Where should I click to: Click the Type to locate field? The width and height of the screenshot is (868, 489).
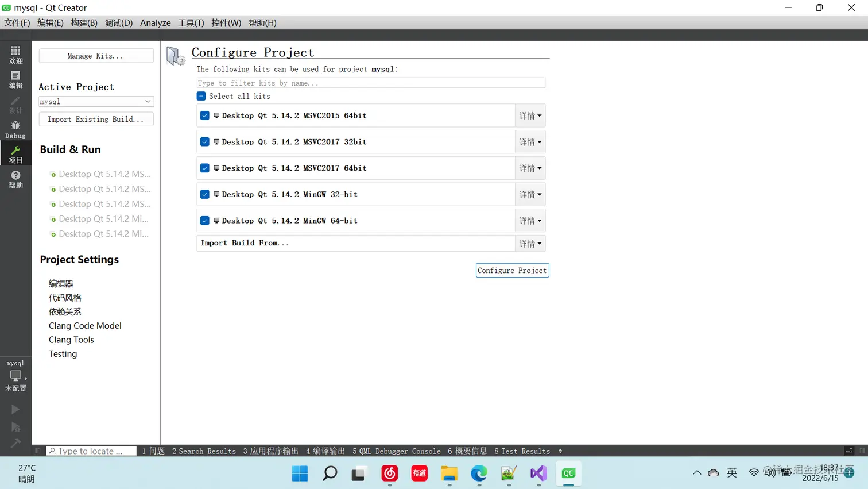[x=91, y=451]
